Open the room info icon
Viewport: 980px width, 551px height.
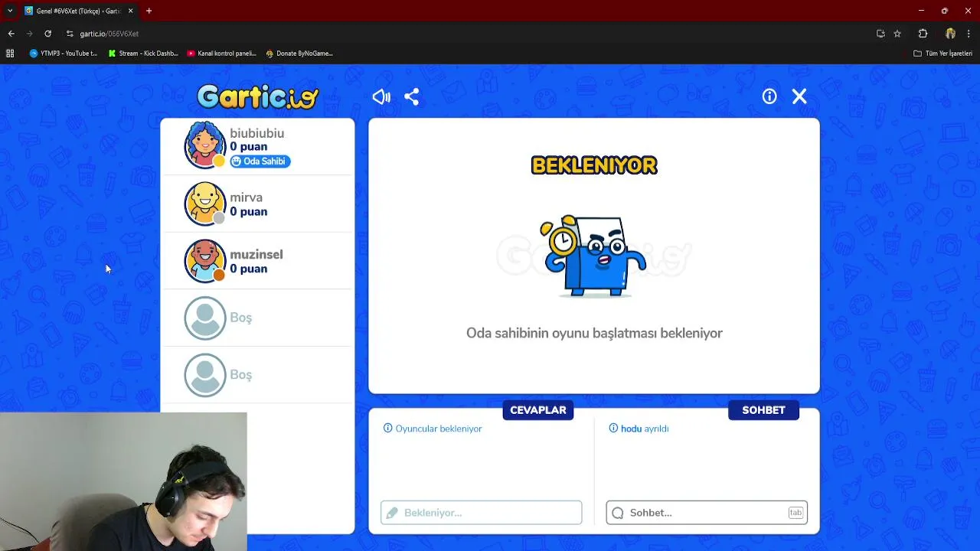pyautogui.click(x=769, y=96)
